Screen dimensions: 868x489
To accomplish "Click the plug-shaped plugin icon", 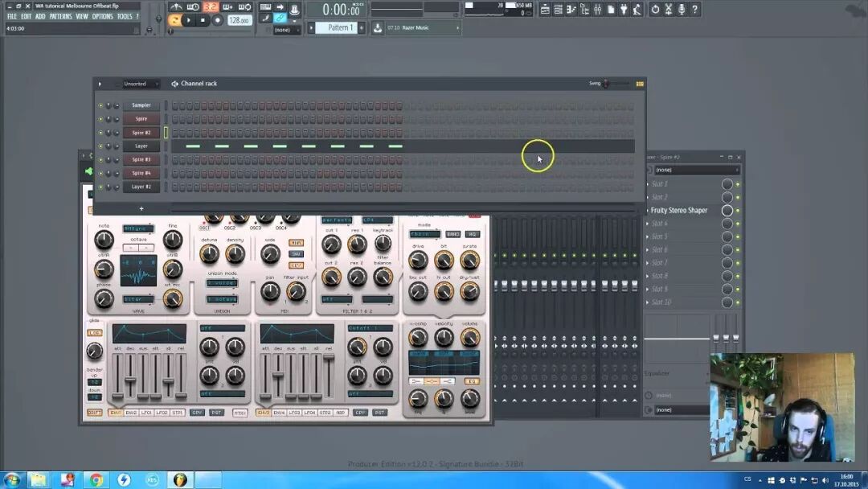I will click(x=624, y=10).
